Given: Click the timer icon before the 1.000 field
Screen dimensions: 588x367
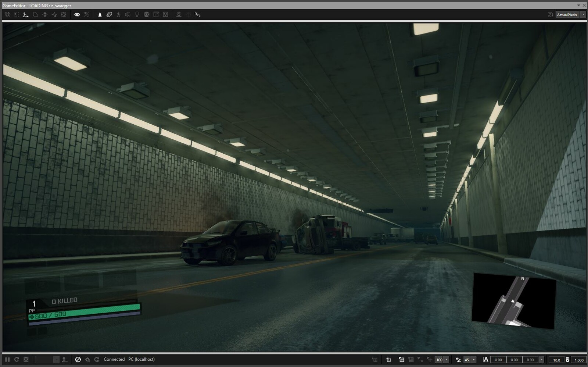Looking at the screenshot, I should (x=568, y=360).
